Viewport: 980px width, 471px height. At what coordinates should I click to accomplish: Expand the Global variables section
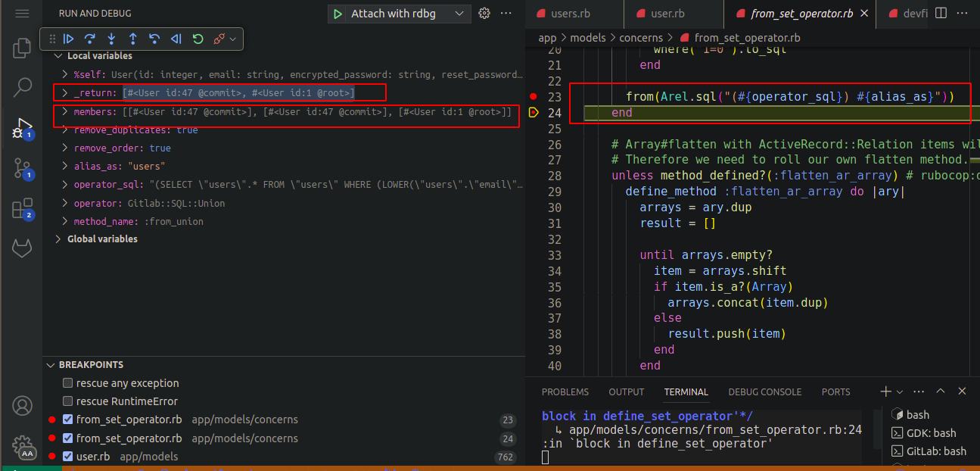click(59, 239)
